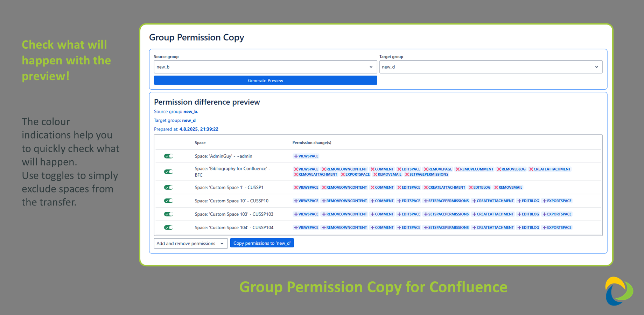The image size is (644, 315).
Task: Disable the Custom Space 103 toggle
Action: point(169,214)
